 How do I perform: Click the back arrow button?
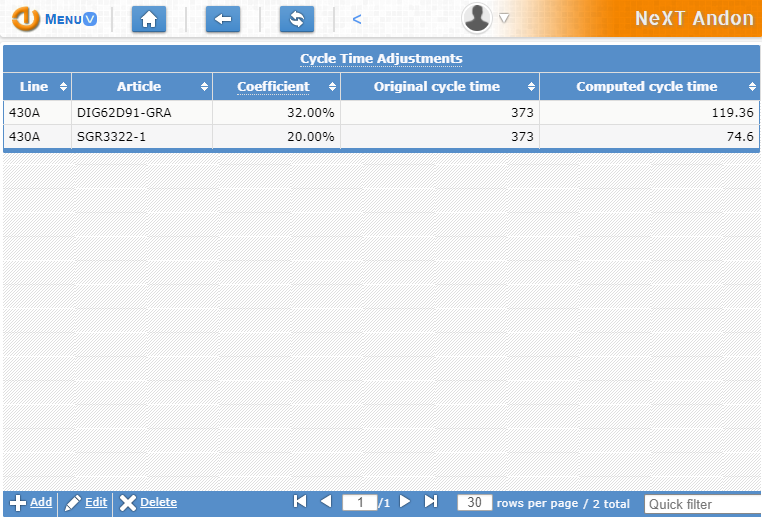tap(223, 19)
